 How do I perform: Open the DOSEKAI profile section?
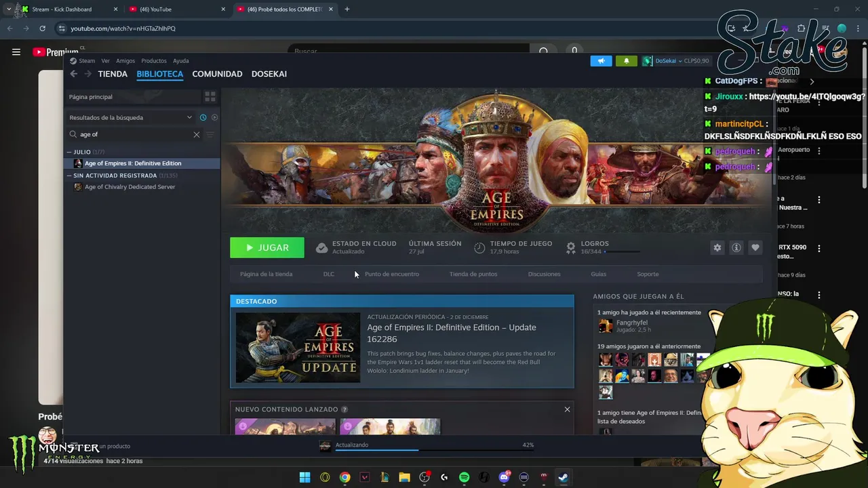coord(269,74)
